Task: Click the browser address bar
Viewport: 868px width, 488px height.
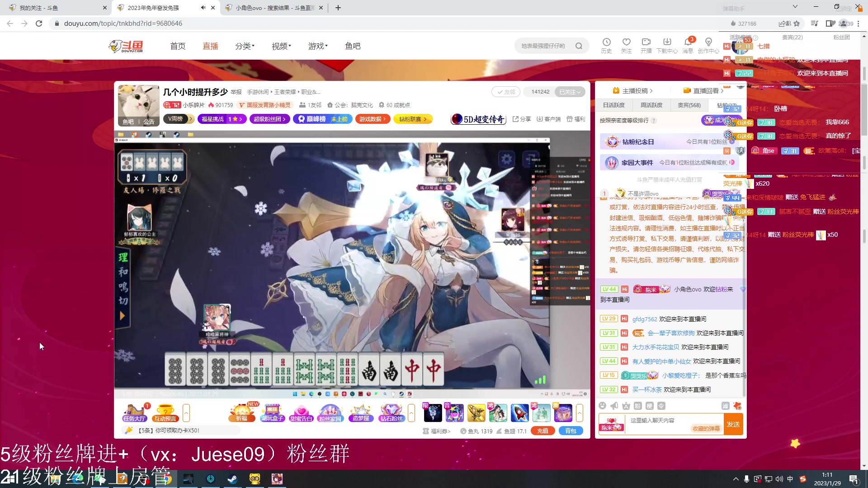Action: 389,23
